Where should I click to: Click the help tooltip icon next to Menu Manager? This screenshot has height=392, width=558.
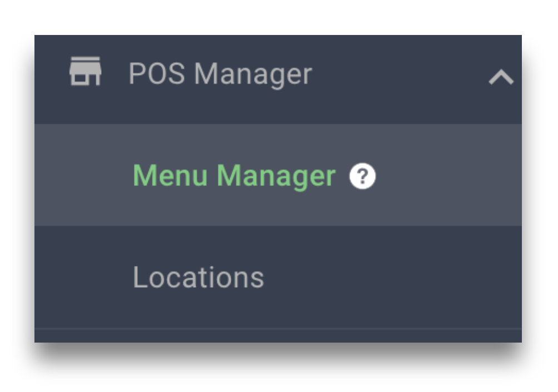tap(362, 176)
